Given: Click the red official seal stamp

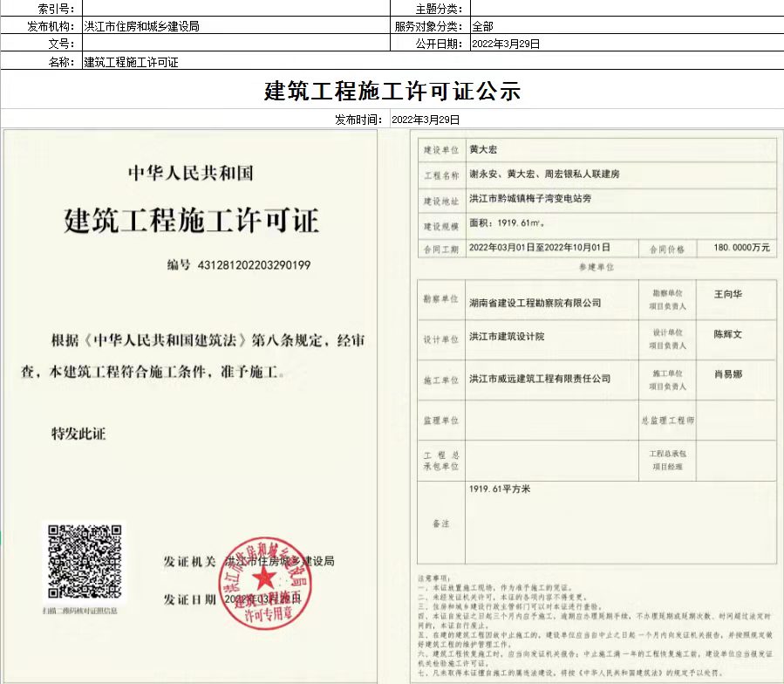Looking at the screenshot, I should (265, 583).
